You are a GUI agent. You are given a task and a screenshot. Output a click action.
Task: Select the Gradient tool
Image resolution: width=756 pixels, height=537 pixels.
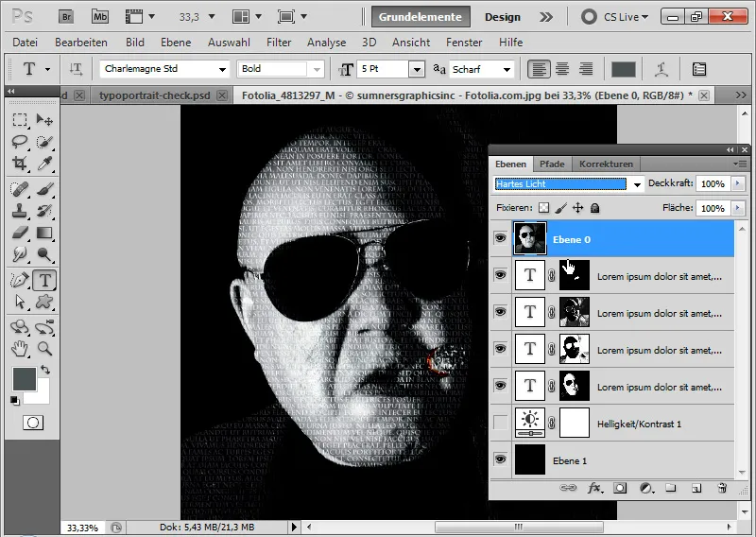click(x=44, y=233)
